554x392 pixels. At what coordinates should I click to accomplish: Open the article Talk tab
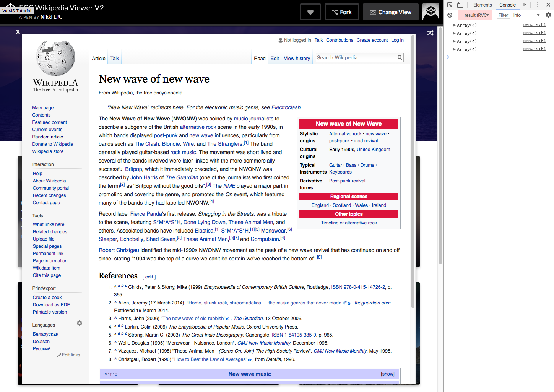click(x=115, y=59)
